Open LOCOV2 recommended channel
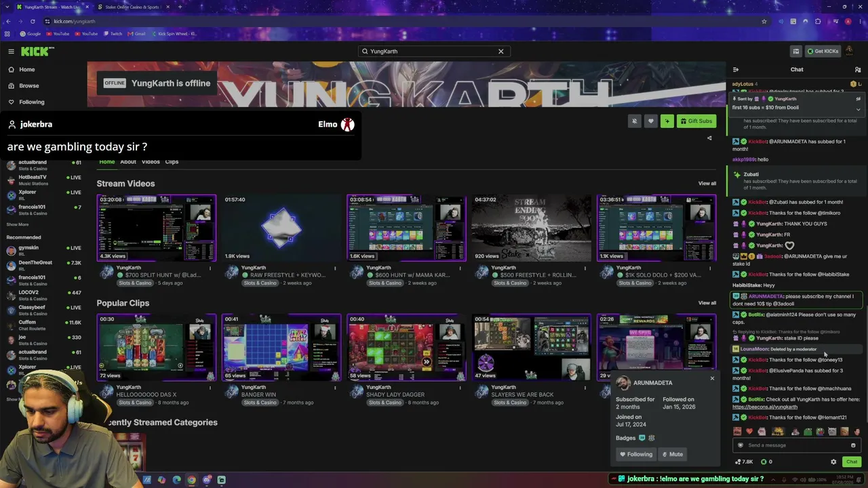 tap(43, 295)
